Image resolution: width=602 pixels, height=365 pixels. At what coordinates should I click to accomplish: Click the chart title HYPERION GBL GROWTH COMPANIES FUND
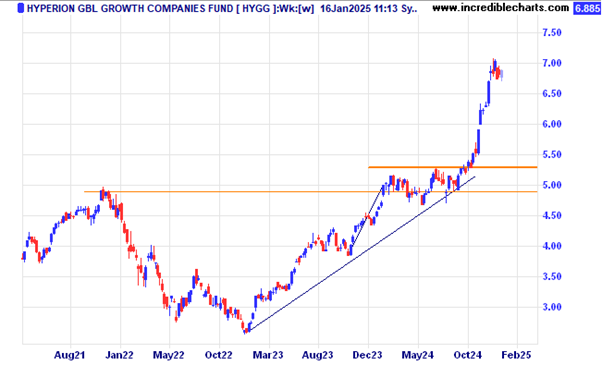tap(129, 8)
